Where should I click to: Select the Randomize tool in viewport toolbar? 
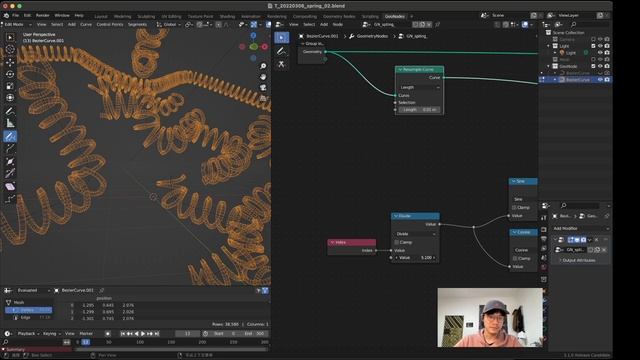coord(10,199)
